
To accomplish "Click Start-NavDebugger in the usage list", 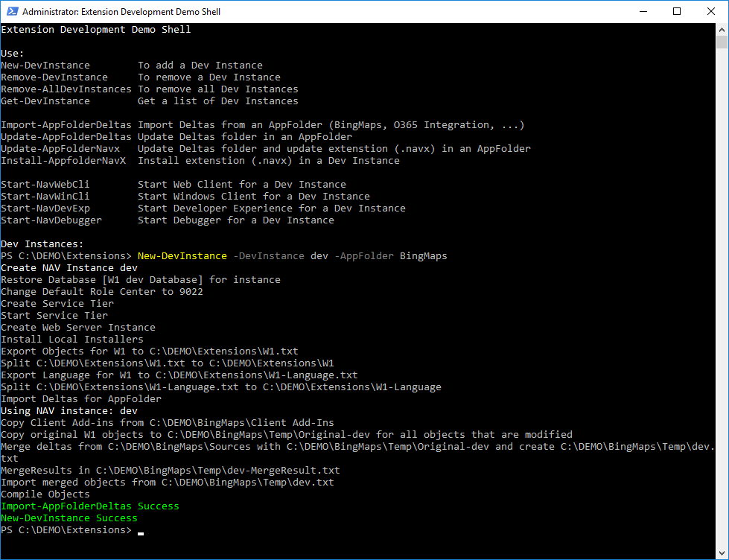I will point(51,220).
